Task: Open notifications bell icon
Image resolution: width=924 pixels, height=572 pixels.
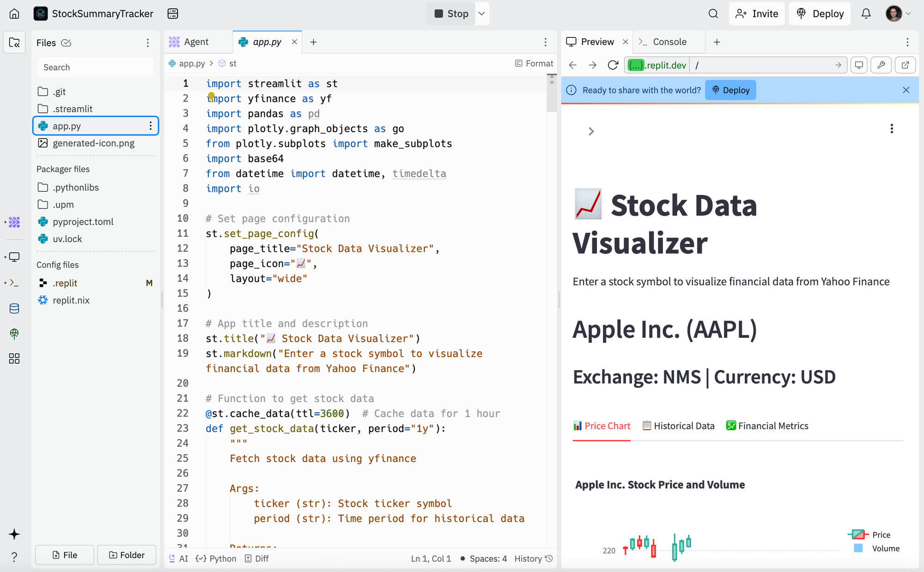Action: [x=866, y=13]
